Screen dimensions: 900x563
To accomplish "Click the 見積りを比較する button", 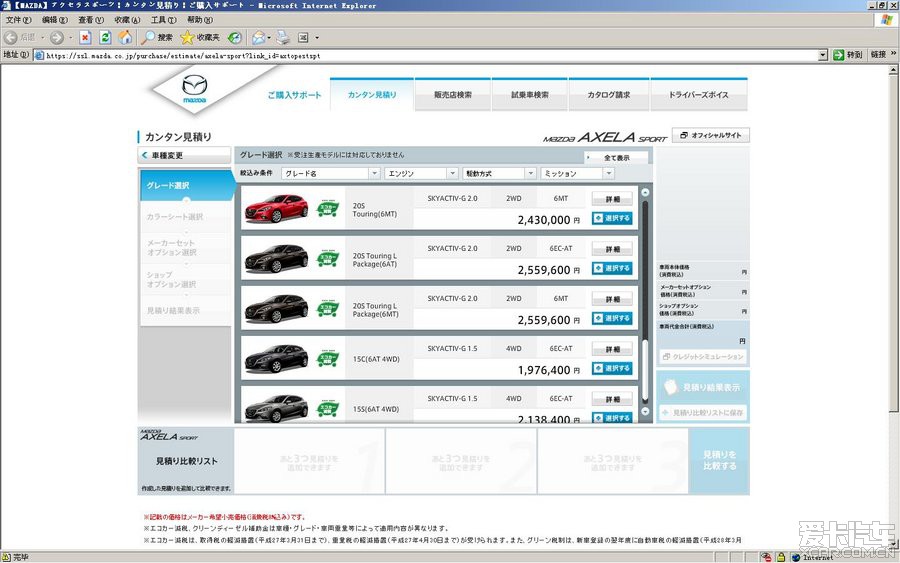I will pos(720,460).
